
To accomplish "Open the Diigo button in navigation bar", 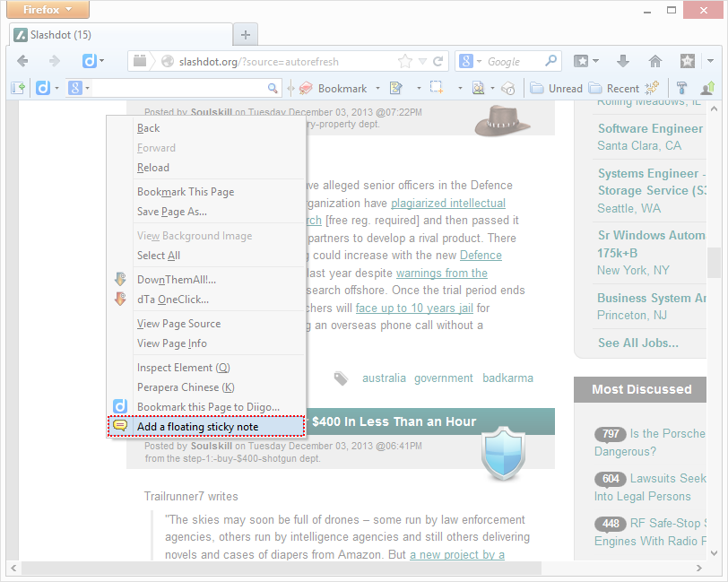I will tap(89, 61).
